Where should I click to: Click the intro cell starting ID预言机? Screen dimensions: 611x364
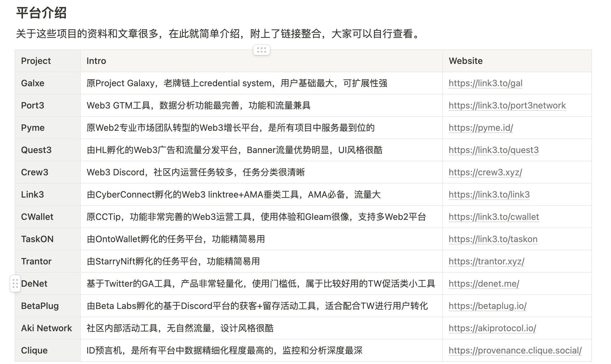(x=262, y=350)
